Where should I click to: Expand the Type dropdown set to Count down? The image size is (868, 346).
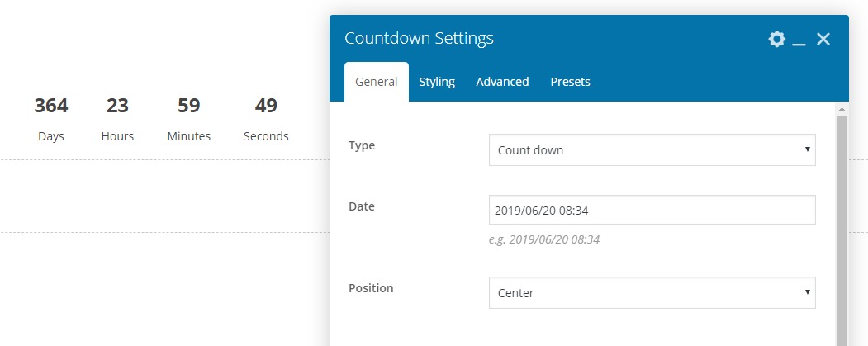(x=652, y=150)
